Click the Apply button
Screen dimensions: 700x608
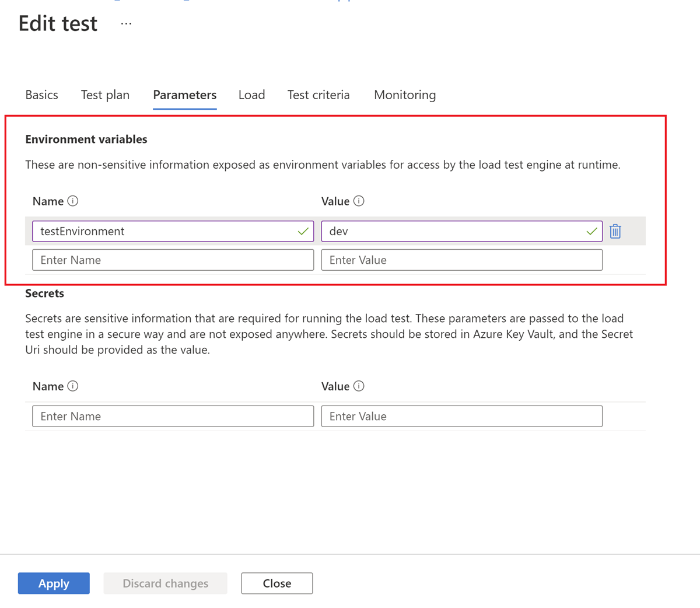click(54, 583)
